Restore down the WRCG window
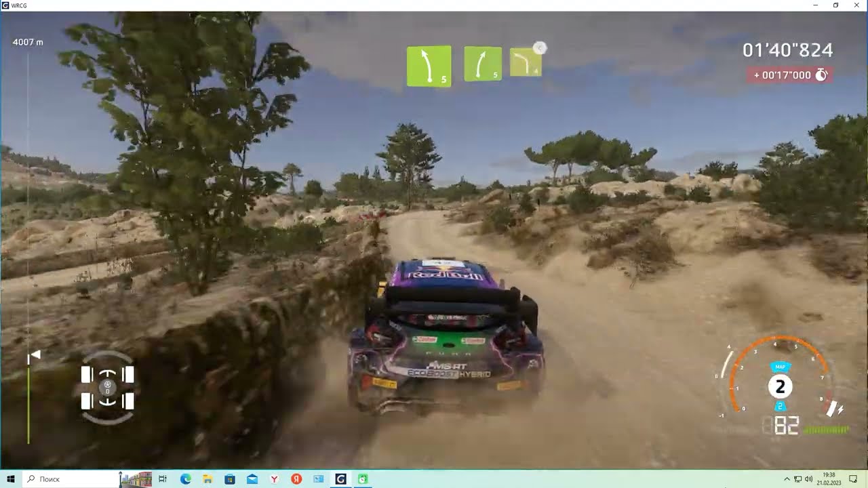Screen dimensions: 868x488 836,5
